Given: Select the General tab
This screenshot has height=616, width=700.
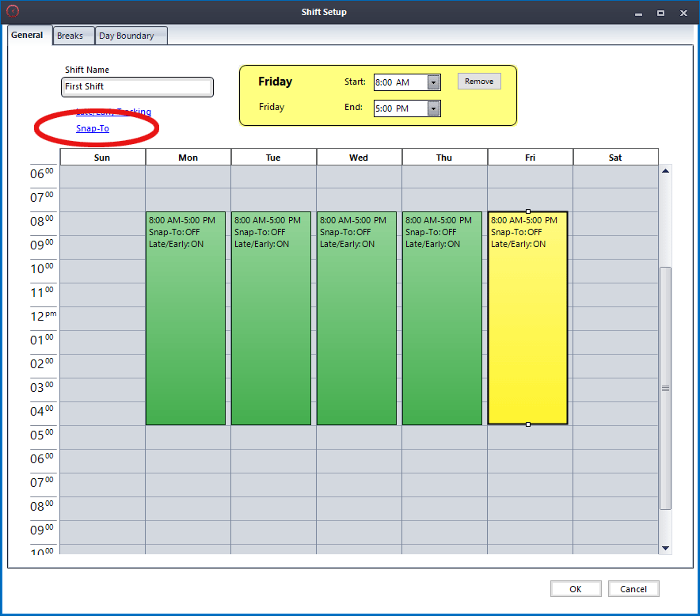Looking at the screenshot, I should [x=27, y=36].
